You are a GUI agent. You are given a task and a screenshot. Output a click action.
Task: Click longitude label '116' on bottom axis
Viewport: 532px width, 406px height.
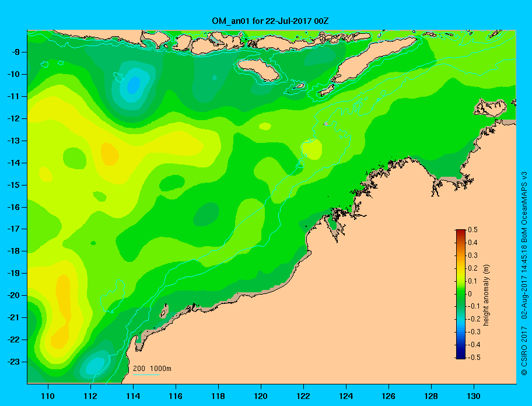(176, 396)
